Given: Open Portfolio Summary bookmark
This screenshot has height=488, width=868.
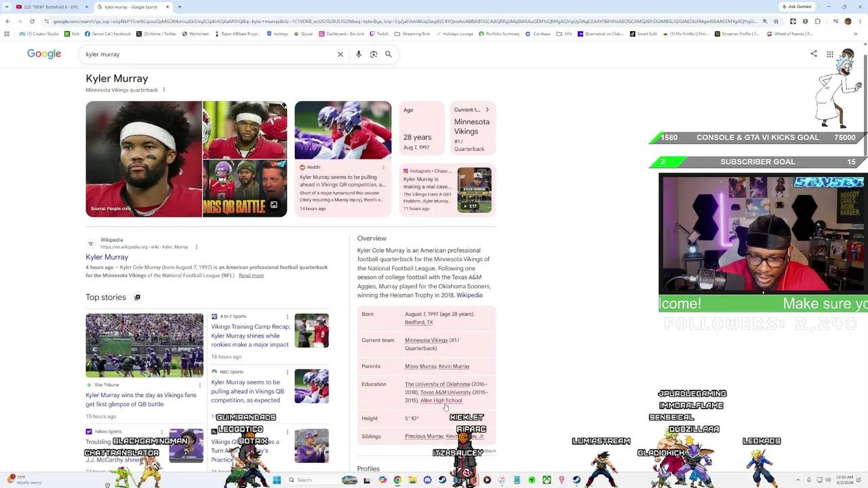Looking at the screenshot, I should [x=499, y=34].
